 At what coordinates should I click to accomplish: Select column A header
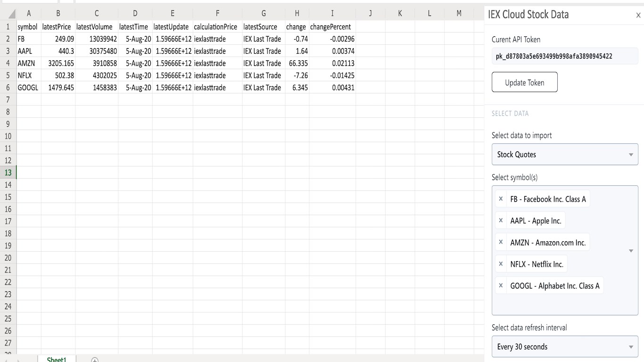click(x=29, y=14)
